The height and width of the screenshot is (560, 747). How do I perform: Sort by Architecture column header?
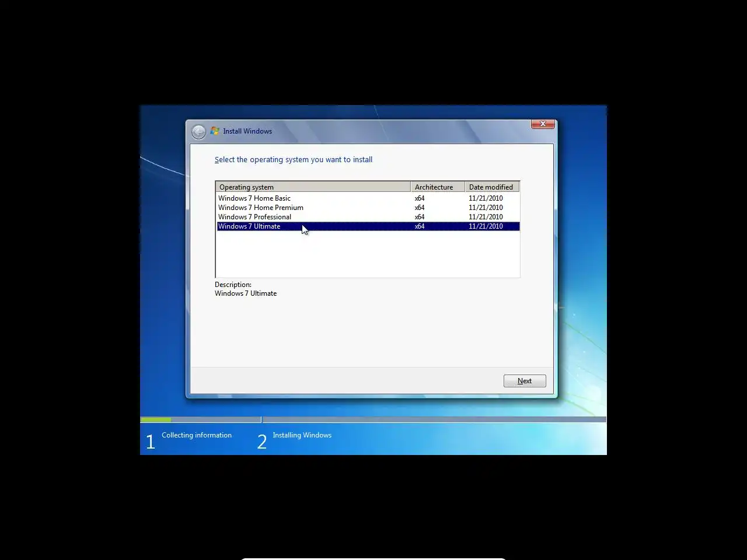438,187
